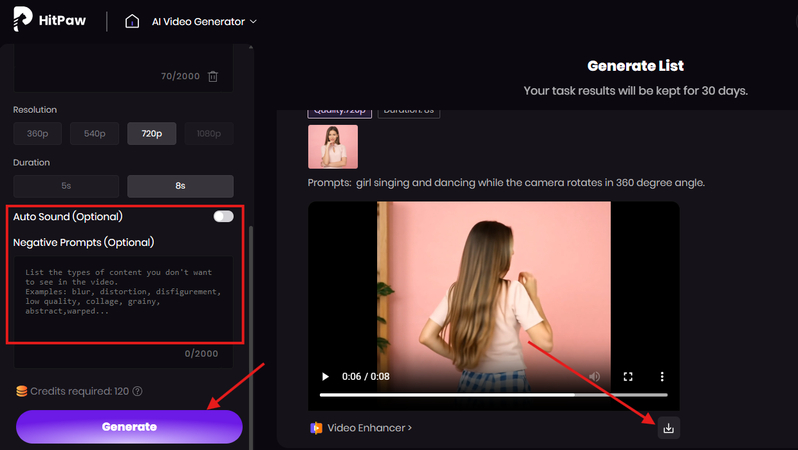Select 1080p resolution
The width and height of the screenshot is (798, 450).
tap(209, 133)
